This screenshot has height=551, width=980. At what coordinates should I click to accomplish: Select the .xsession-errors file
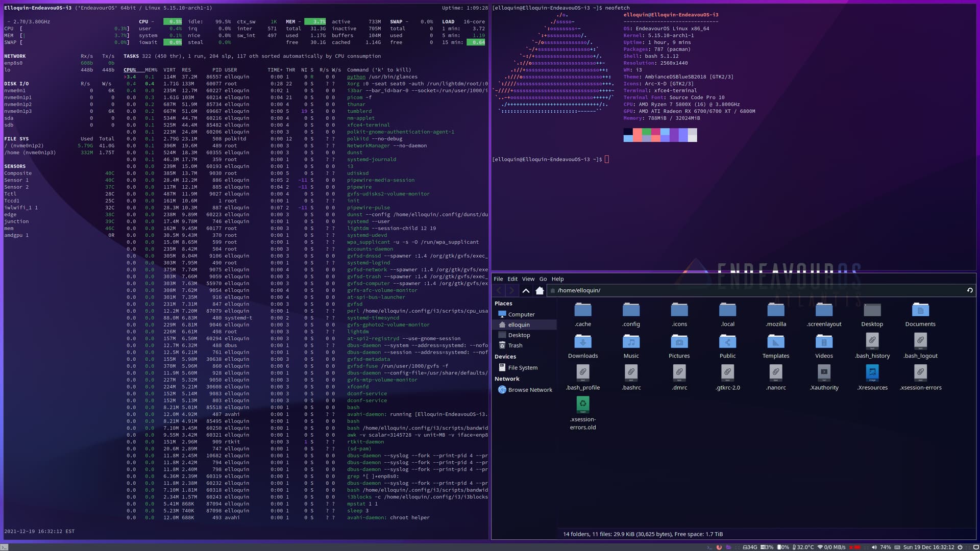[x=920, y=378]
